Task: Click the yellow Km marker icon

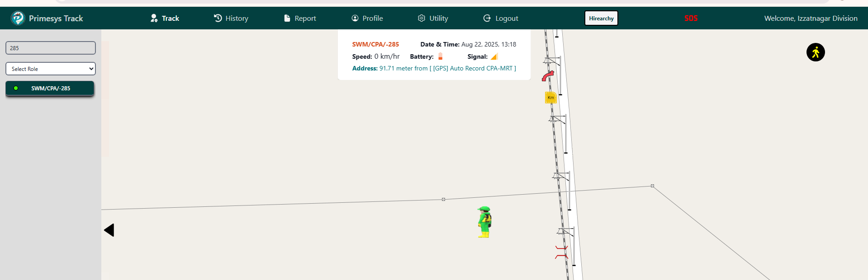Action: [550, 98]
